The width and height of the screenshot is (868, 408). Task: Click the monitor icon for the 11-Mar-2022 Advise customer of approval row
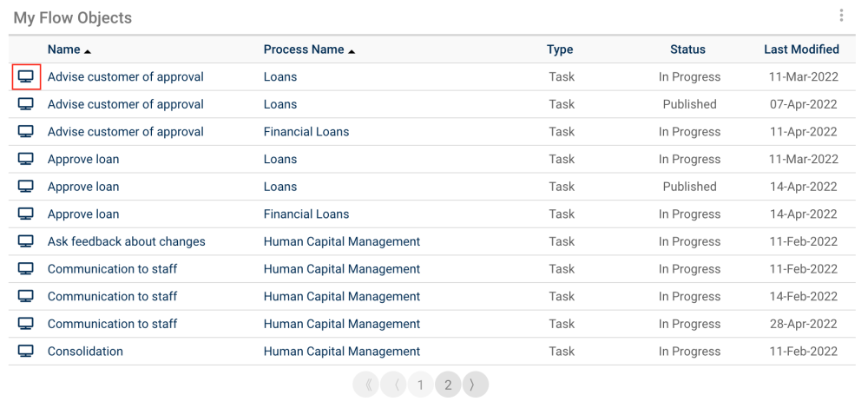click(x=26, y=77)
